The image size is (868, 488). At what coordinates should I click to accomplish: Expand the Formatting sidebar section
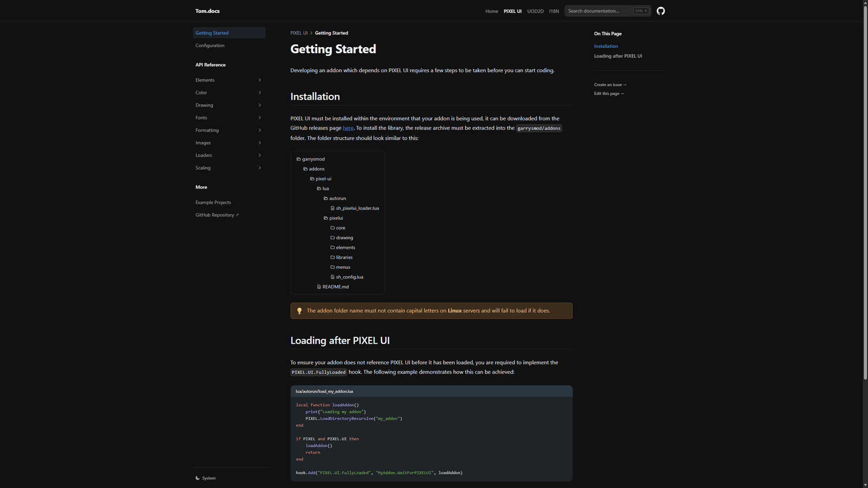(x=229, y=130)
